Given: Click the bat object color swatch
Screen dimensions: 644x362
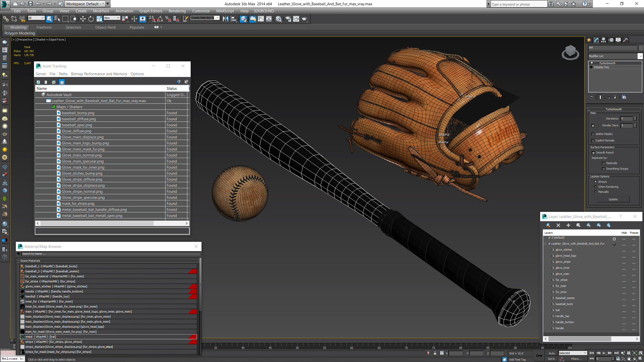Looking at the screenshot, I should point(641,48).
